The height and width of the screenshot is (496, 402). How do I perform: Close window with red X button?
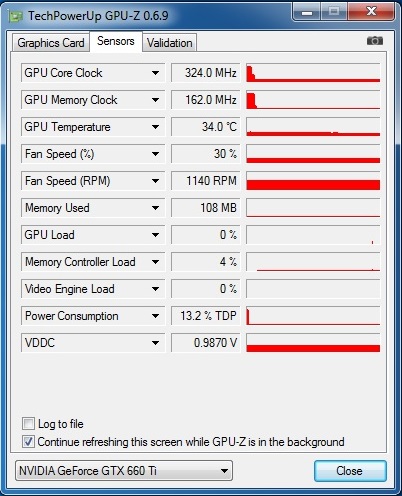click(372, 12)
